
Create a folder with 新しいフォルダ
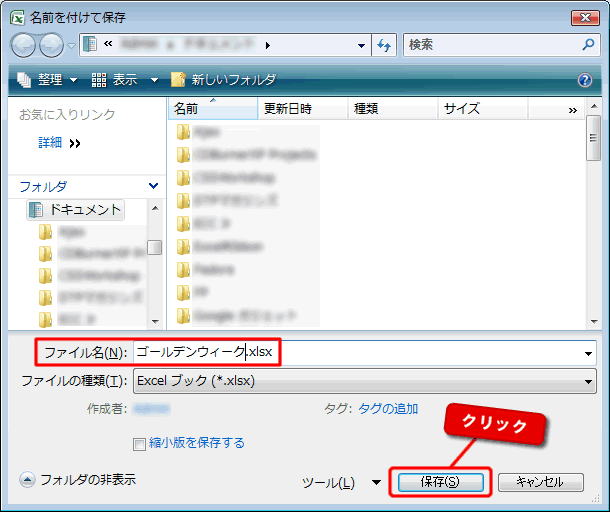click(x=224, y=80)
